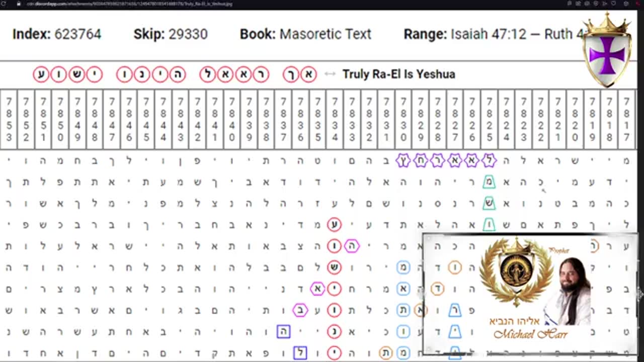Click the red-circled ש in column 7834
This screenshot has width=644, height=362.
pos(335,267)
